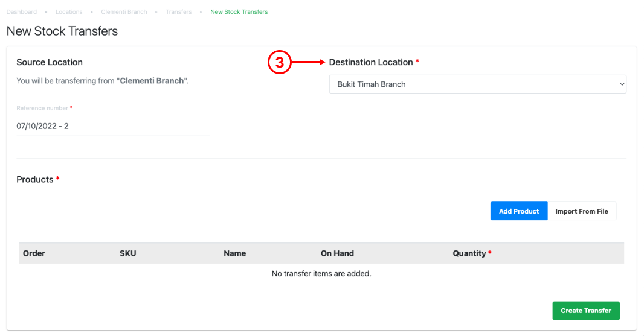
Task: Click the On Hand column header
Action: [x=337, y=253]
